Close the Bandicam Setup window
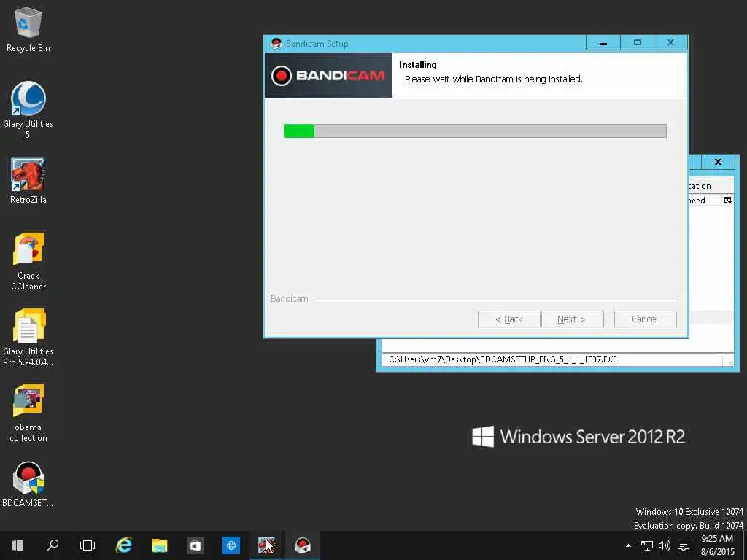Viewport: 747px width, 560px height. coord(671,43)
